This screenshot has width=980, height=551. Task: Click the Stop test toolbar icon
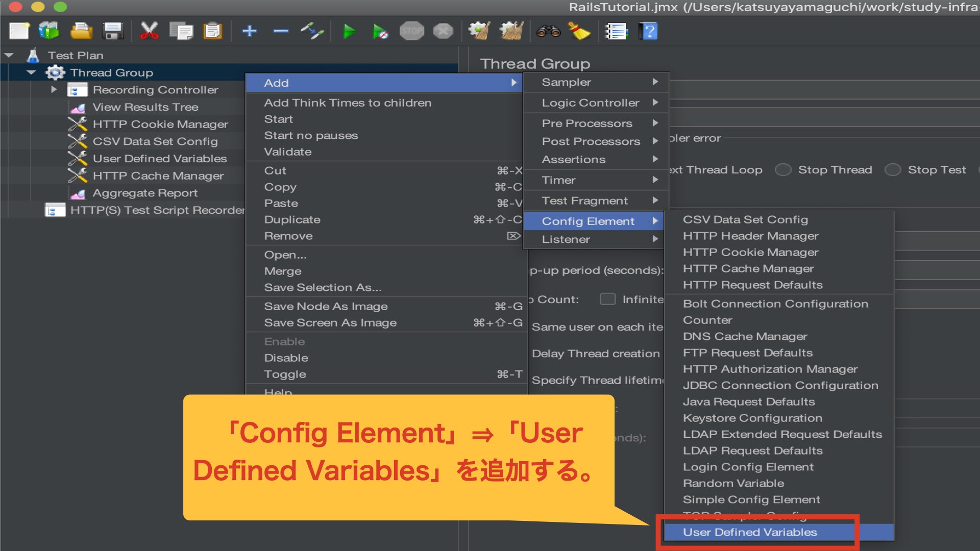tap(411, 32)
